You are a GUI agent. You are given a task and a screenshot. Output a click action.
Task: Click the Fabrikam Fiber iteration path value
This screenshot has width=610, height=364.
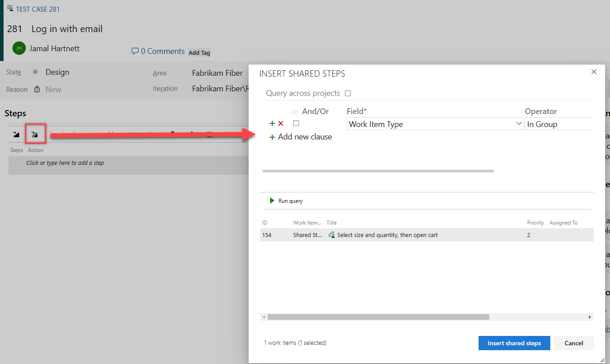[220, 89]
